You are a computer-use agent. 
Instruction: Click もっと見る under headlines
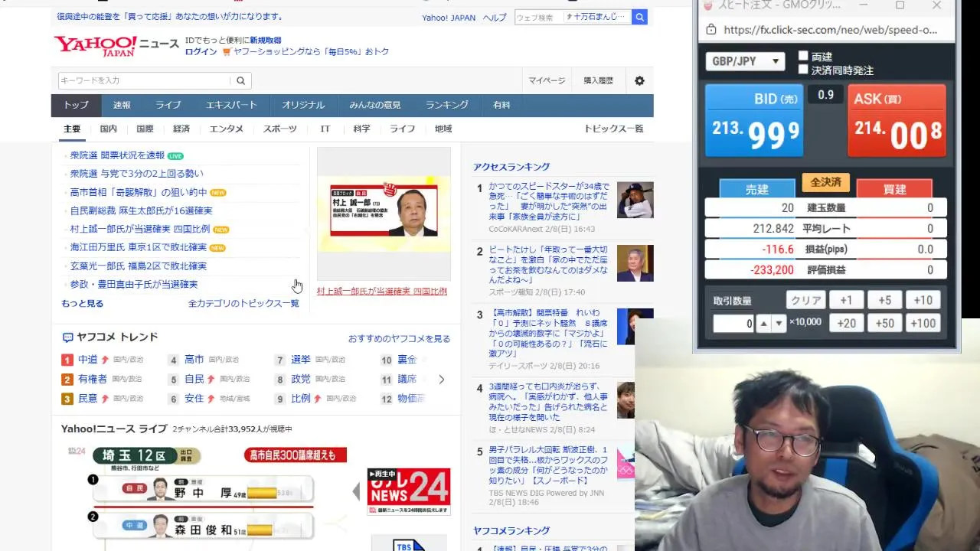82,304
